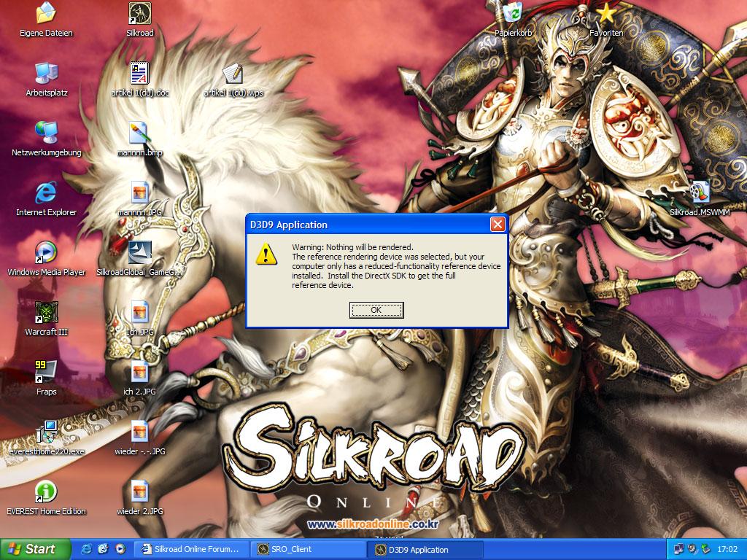
Task: Select the Windows Media Player icon
Action: click(x=46, y=253)
